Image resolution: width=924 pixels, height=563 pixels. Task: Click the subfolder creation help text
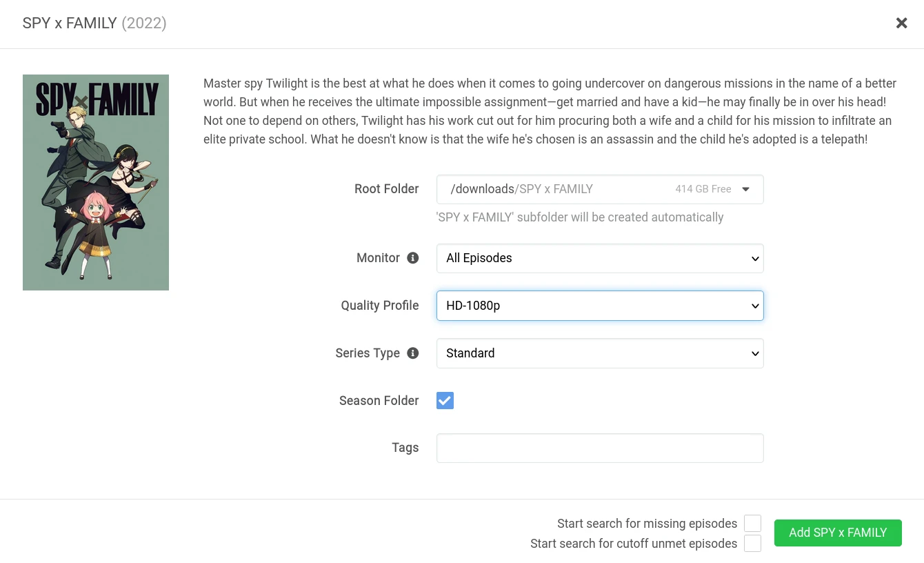[580, 217]
